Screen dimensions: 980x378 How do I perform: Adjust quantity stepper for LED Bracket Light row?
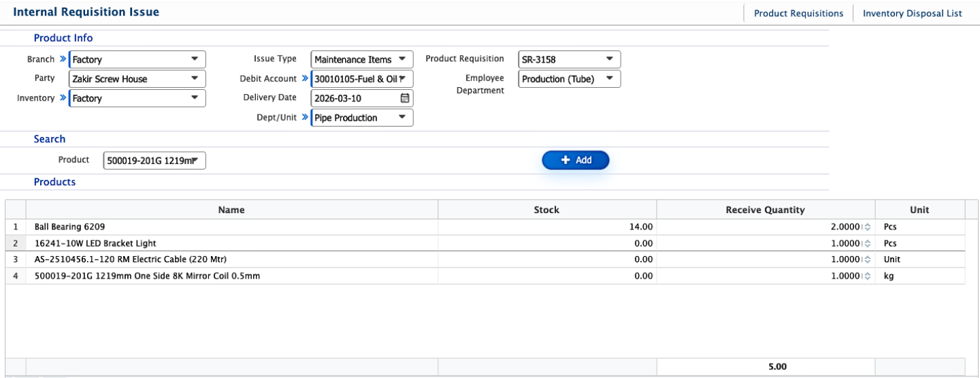pyautogui.click(x=867, y=243)
